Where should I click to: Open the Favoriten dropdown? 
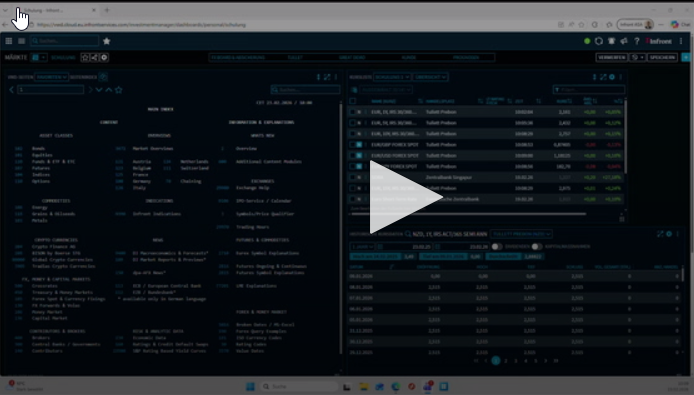(52, 77)
